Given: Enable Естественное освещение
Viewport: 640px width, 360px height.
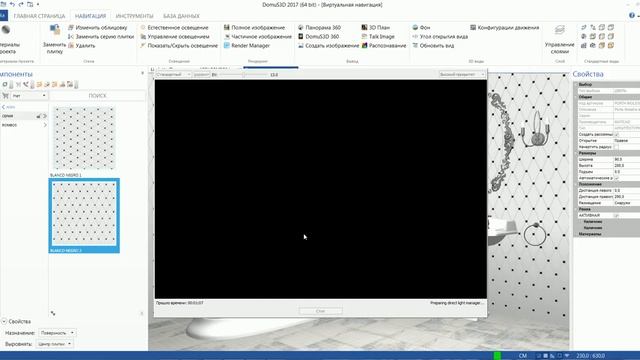Looking at the screenshot, I should coord(174,27).
